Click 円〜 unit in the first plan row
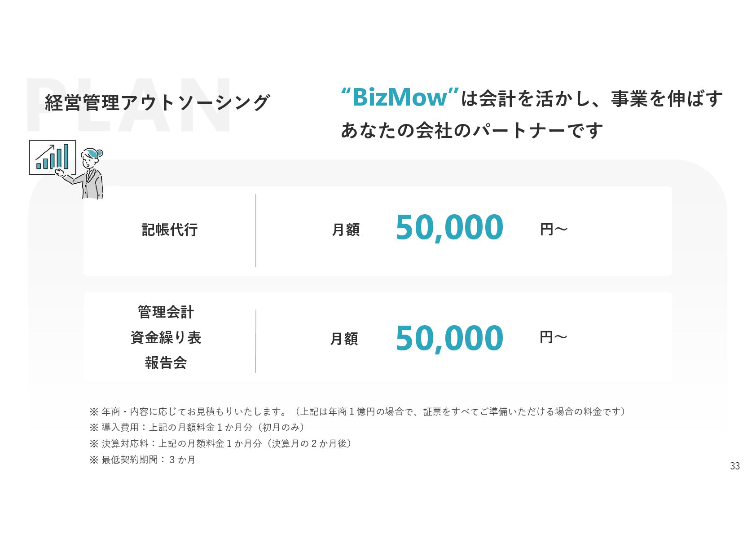This screenshot has height=535, width=756. coord(554,230)
